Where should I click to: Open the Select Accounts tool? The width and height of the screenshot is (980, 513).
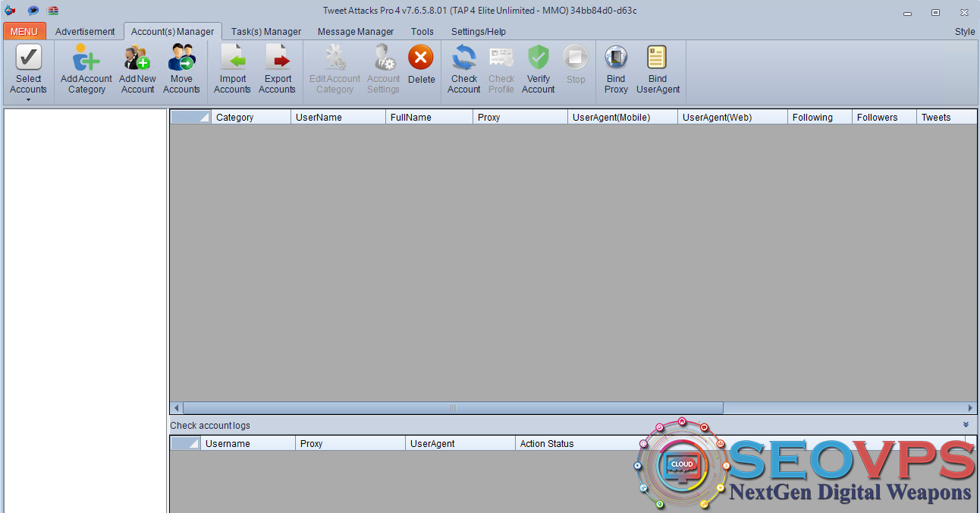tap(29, 70)
